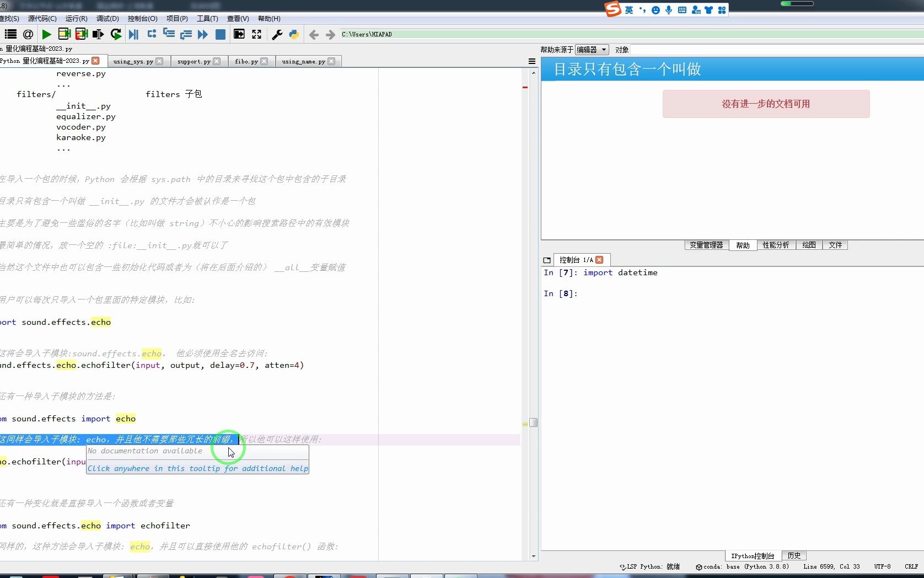Start debugging with debug file icon
Viewport: 924px width, 578px height.
coord(133,34)
